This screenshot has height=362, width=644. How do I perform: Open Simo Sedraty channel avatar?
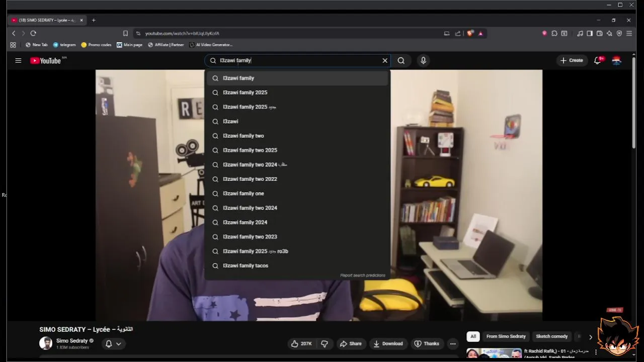[x=46, y=343]
